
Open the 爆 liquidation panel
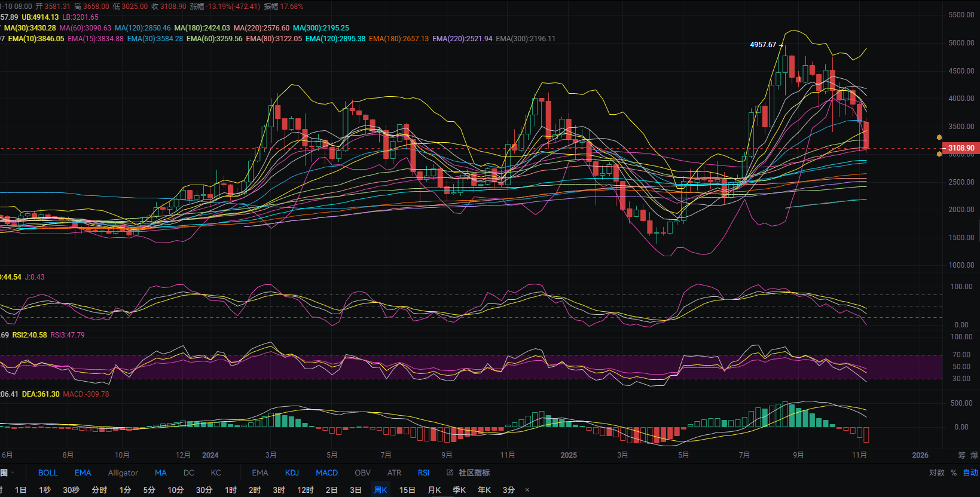pyautogui.click(x=975, y=455)
